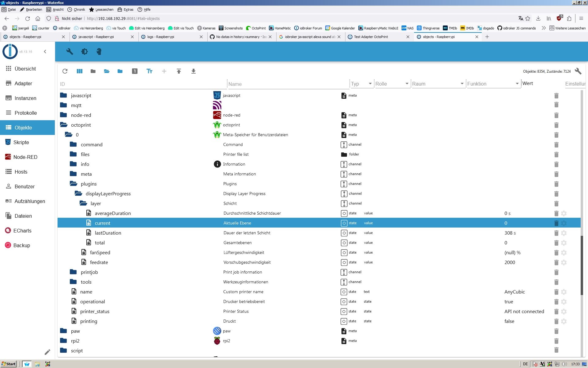Click the taskbar clock 17:33
Screen dimensions: 588x368
(575, 364)
